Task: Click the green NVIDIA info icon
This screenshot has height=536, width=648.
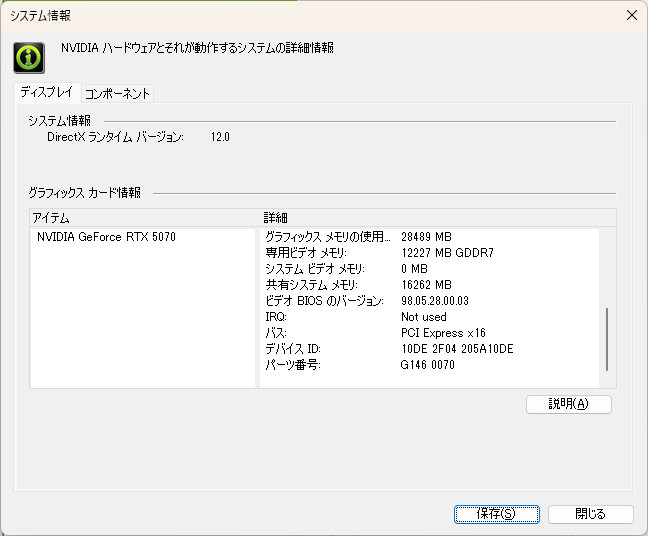Action: pos(29,57)
